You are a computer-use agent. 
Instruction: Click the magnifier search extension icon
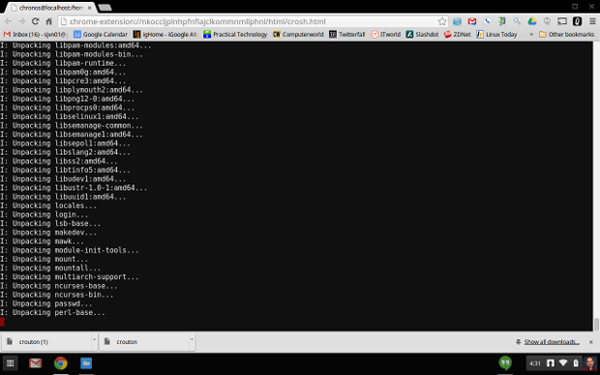coord(517,21)
